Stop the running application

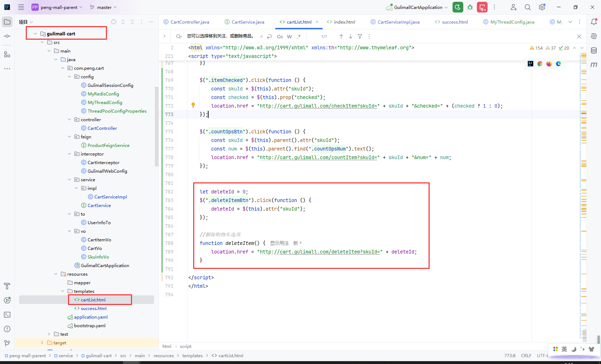pyautogui.click(x=482, y=7)
